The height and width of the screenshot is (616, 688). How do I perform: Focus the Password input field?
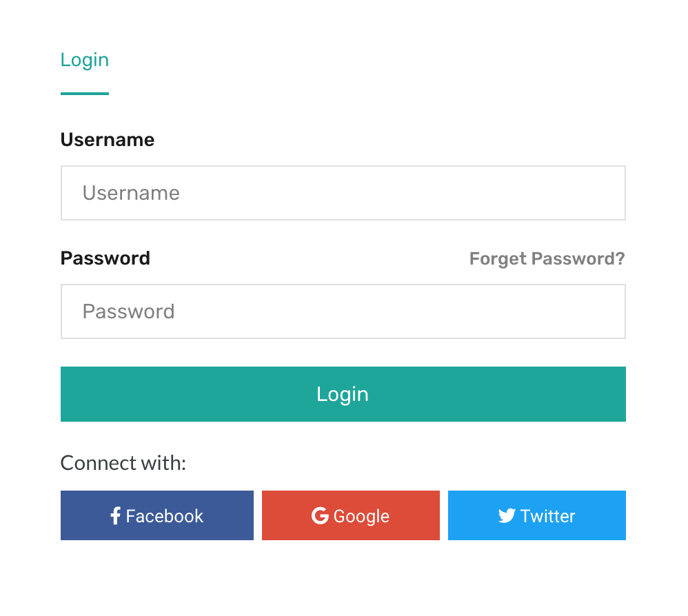[x=343, y=311]
